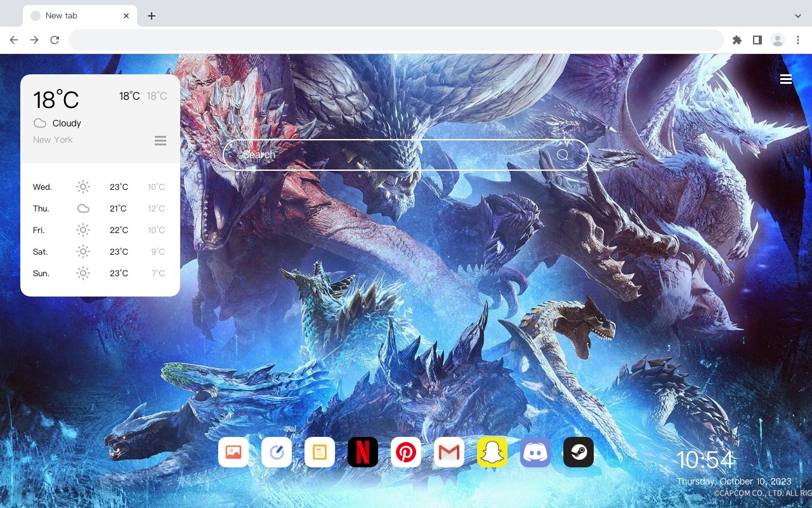812x508 pixels.
Task: Open the photo gallery shortcut icon
Action: 233,452
